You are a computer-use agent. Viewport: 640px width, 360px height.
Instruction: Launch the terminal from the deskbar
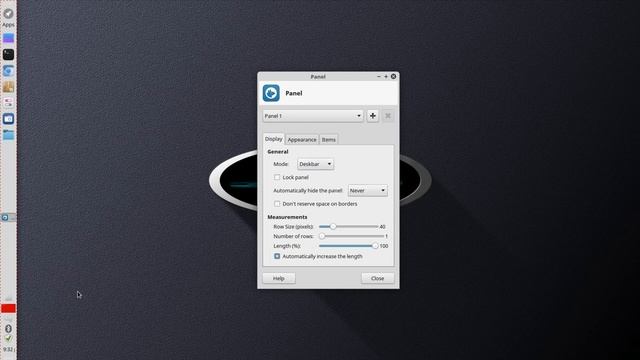click(8, 54)
